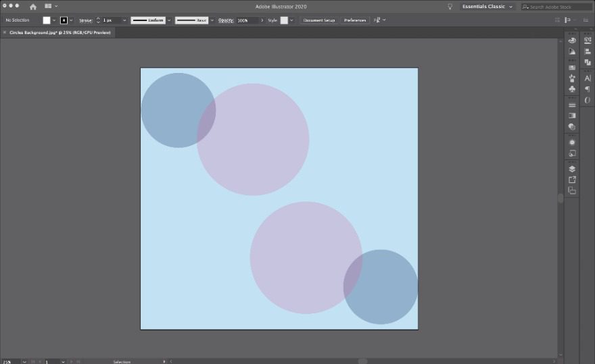Click the Home icon

point(33,7)
